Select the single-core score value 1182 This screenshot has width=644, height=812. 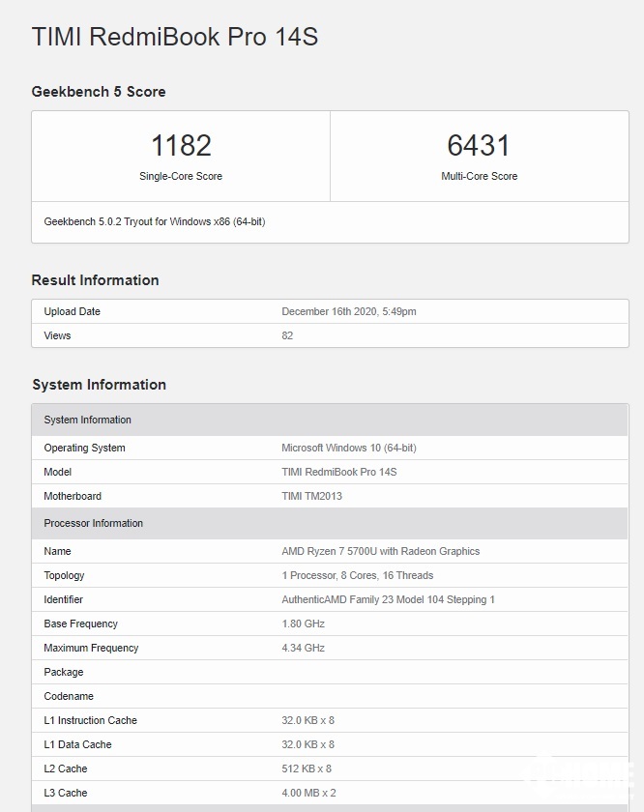coord(181,145)
